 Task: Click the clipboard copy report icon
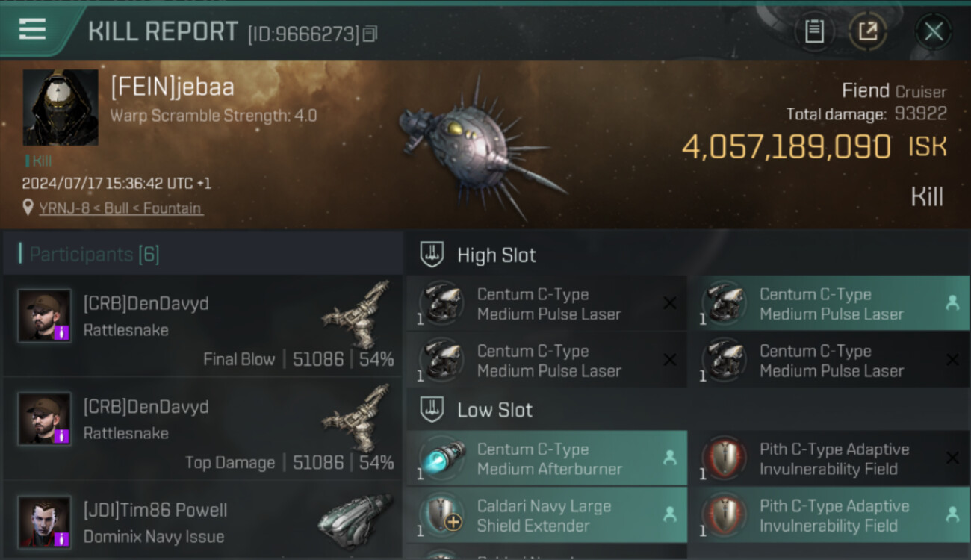(x=814, y=31)
